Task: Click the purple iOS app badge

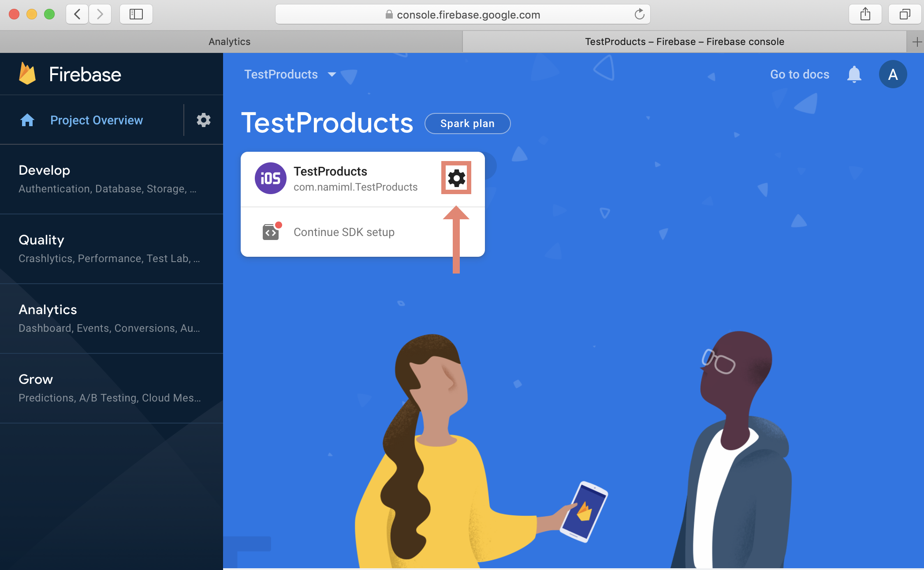Action: coord(270,178)
